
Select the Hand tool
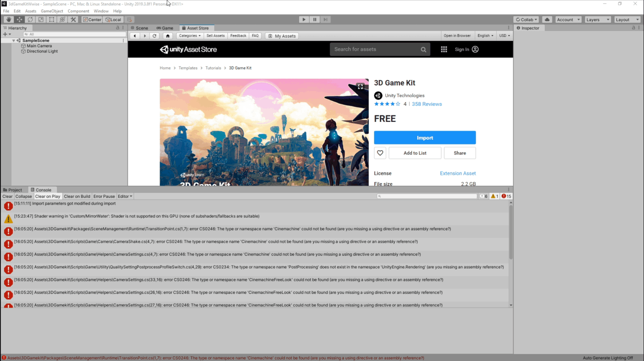coord(9,19)
